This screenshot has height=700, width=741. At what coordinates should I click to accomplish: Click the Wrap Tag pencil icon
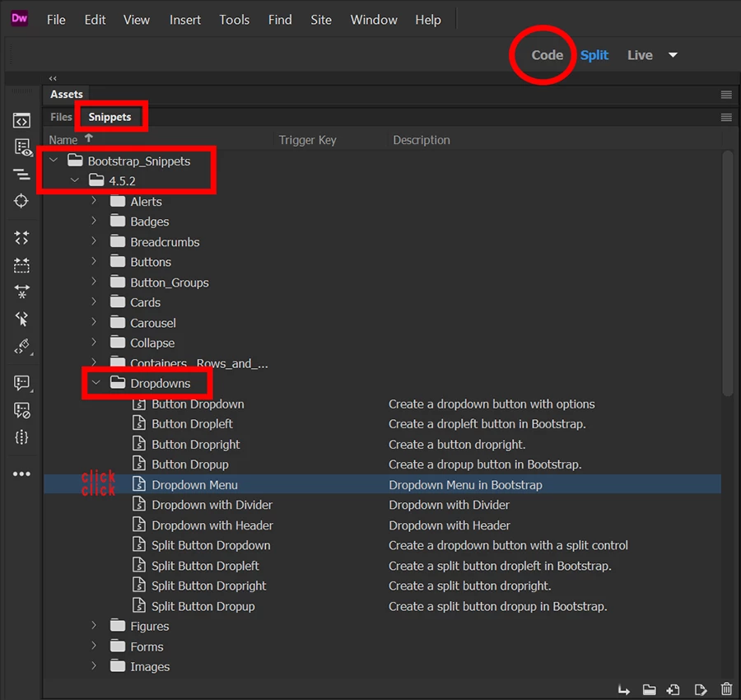tap(22, 347)
